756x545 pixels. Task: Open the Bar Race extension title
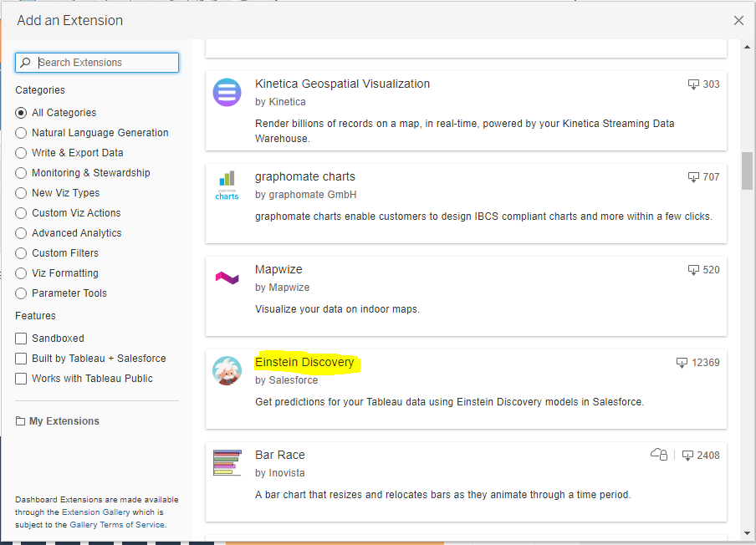coord(280,455)
